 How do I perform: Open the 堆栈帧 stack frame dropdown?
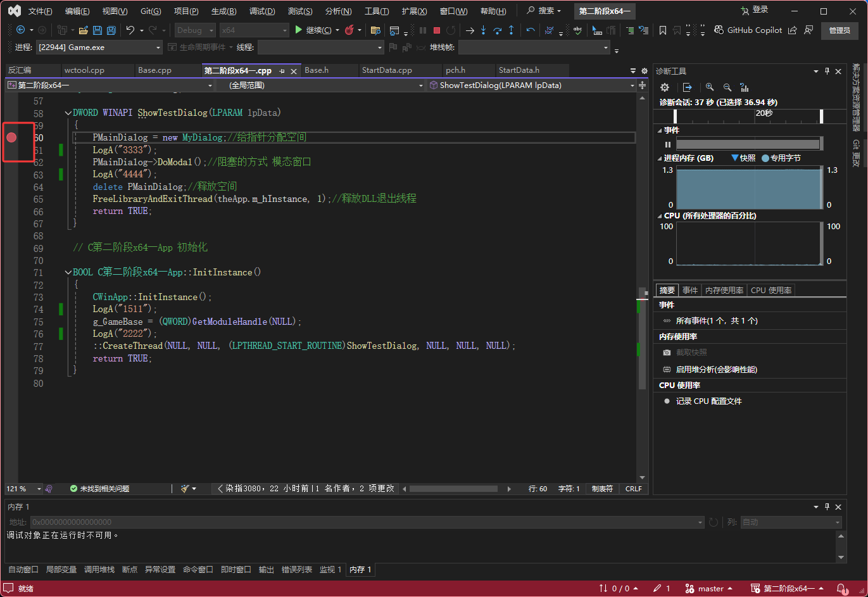click(x=534, y=47)
